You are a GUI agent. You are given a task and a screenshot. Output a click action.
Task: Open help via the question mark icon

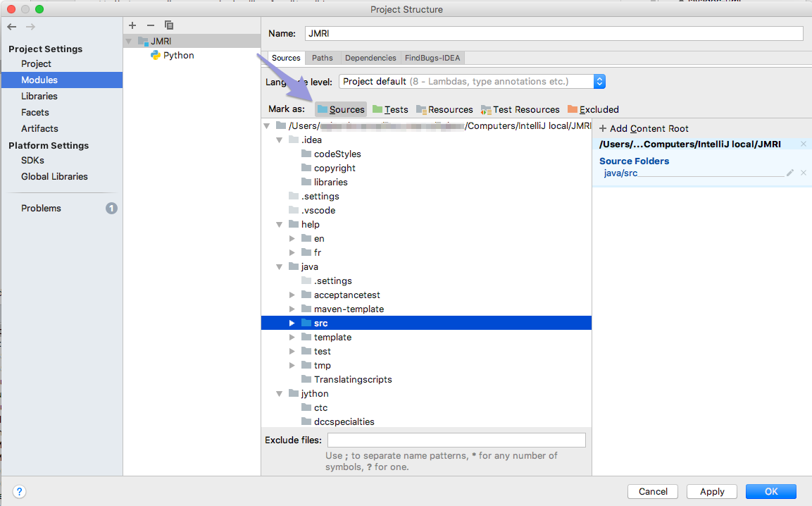click(19, 491)
